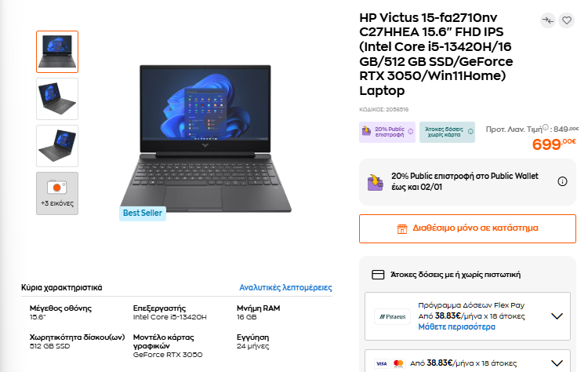The height and width of the screenshot is (372, 588).
Task: Click the Public Wallet icon in banner
Action: [375, 183]
